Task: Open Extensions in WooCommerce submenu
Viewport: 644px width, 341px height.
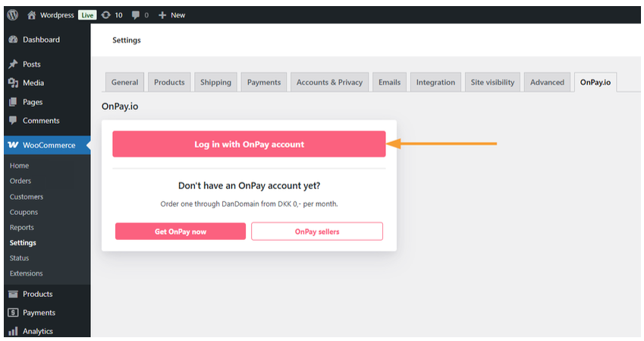Action: pos(26,273)
